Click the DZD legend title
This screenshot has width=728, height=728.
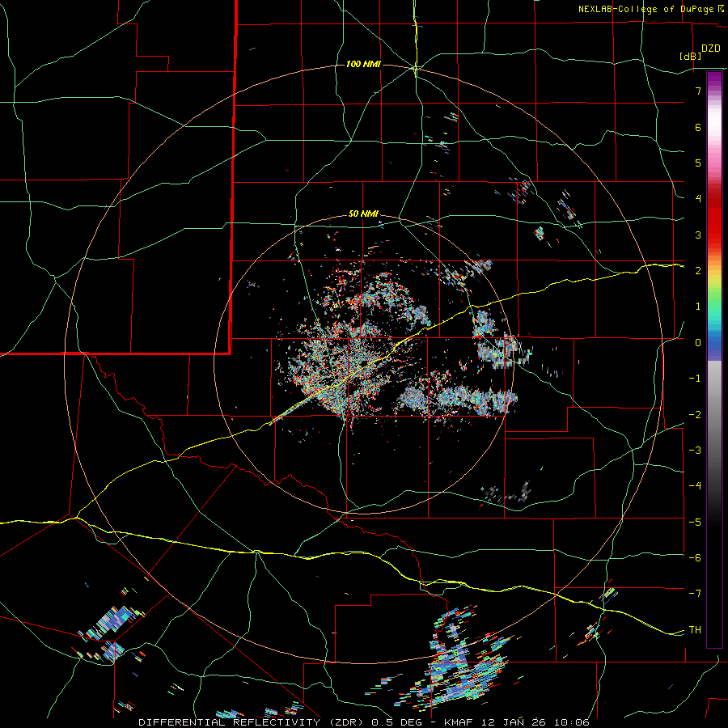711,49
